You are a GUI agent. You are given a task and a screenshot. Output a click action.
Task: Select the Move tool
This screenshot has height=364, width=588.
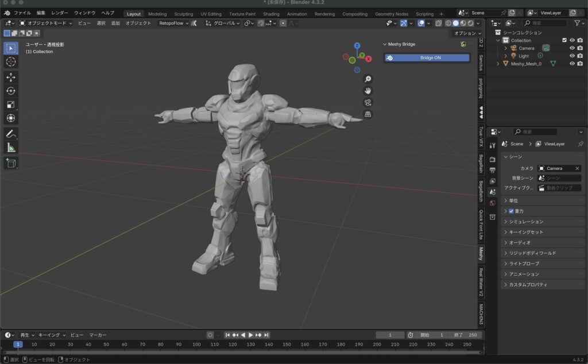(x=11, y=78)
